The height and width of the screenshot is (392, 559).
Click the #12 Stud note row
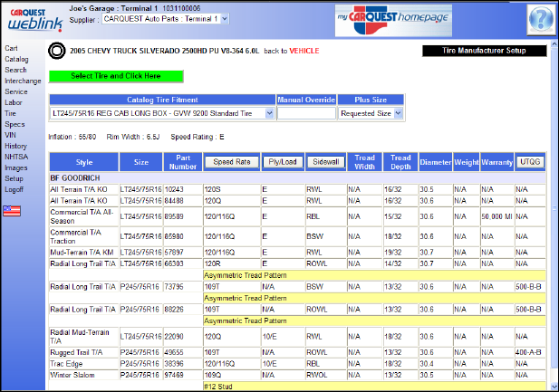pyautogui.click(x=374, y=387)
